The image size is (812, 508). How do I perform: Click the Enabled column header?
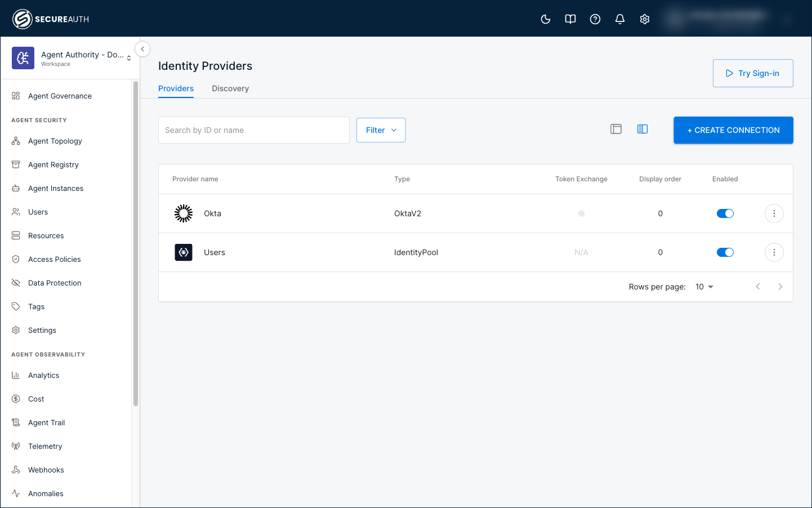click(x=725, y=179)
